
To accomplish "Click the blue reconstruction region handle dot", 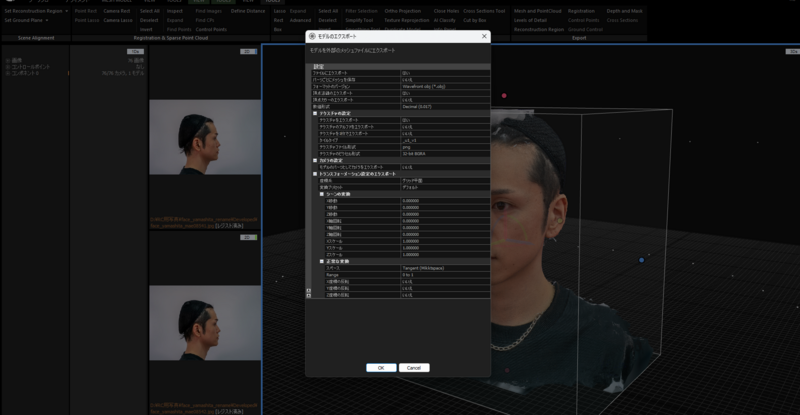I will click(641, 260).
